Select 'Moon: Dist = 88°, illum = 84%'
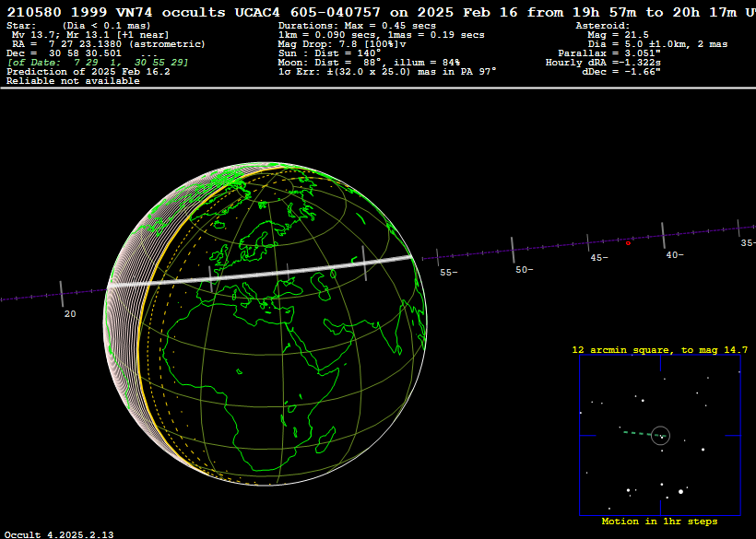This screenshot has height=539, width=756. [x=369, y=63]
